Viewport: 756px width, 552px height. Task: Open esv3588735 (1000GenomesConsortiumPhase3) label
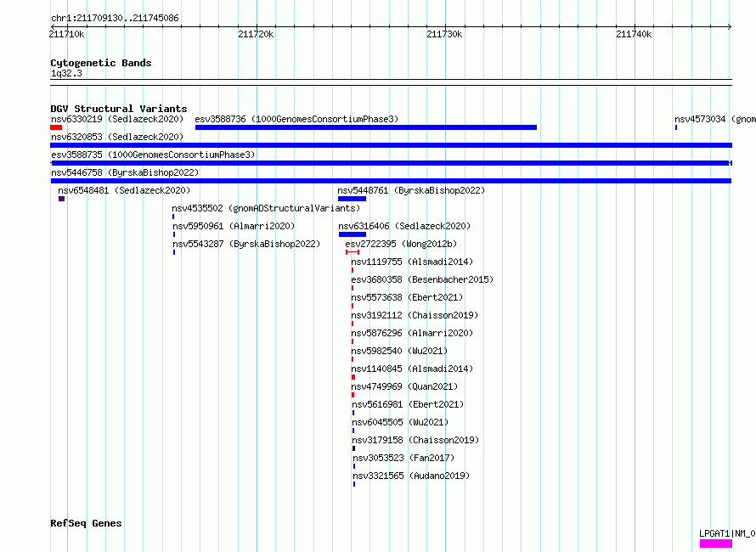click(153, 155)
